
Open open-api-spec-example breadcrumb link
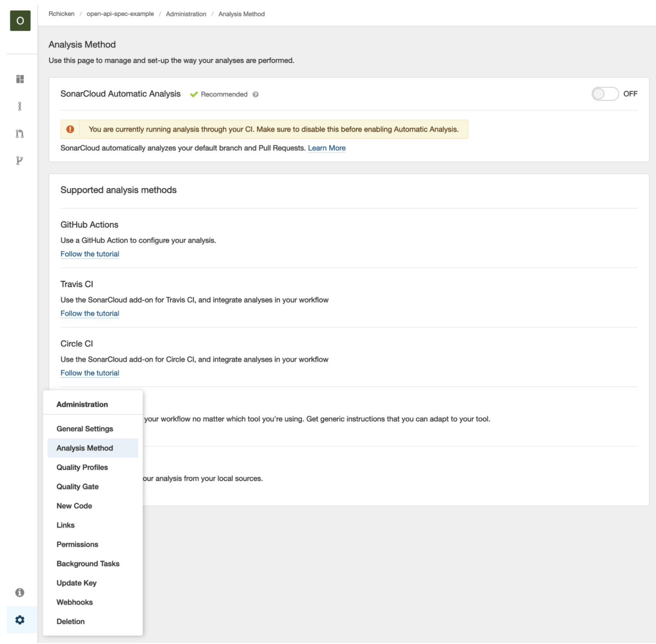[x=120, y=14]
